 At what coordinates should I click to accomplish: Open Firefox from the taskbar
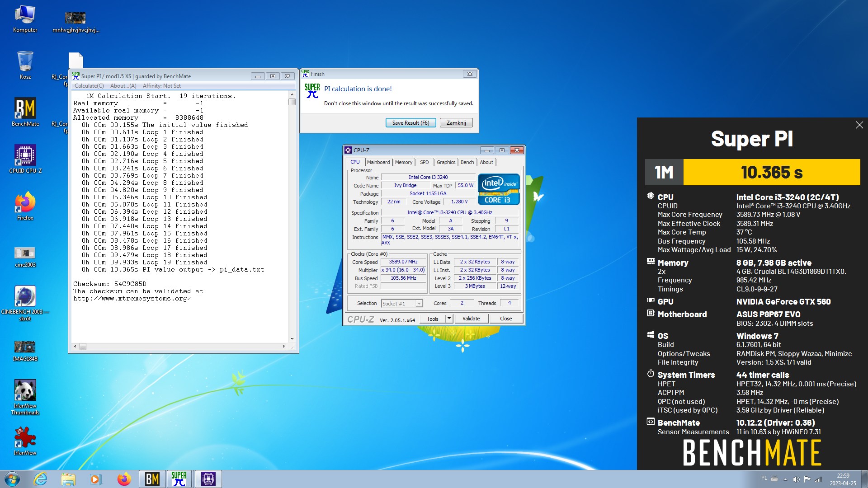(123, 479)
